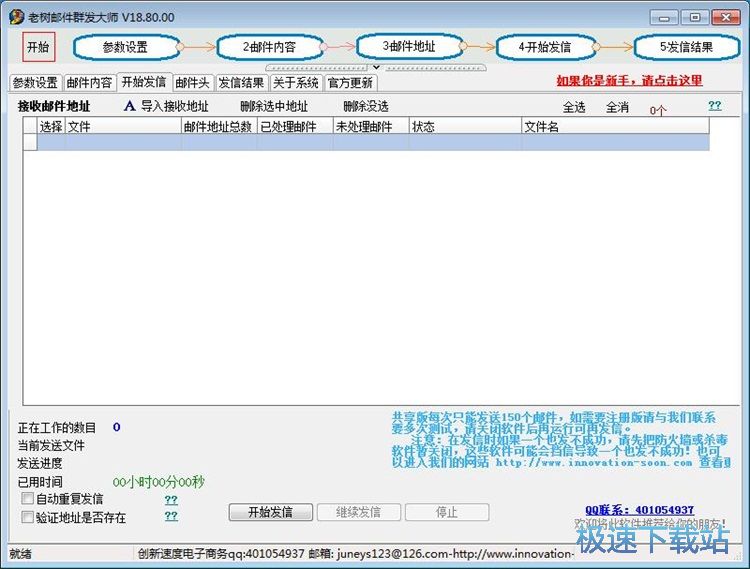Image resolution: width=750 pixels, height=569 pixels.
Task: Click the 00小时00分00秒 elapsed time value
Action: (x=159, y=482)
